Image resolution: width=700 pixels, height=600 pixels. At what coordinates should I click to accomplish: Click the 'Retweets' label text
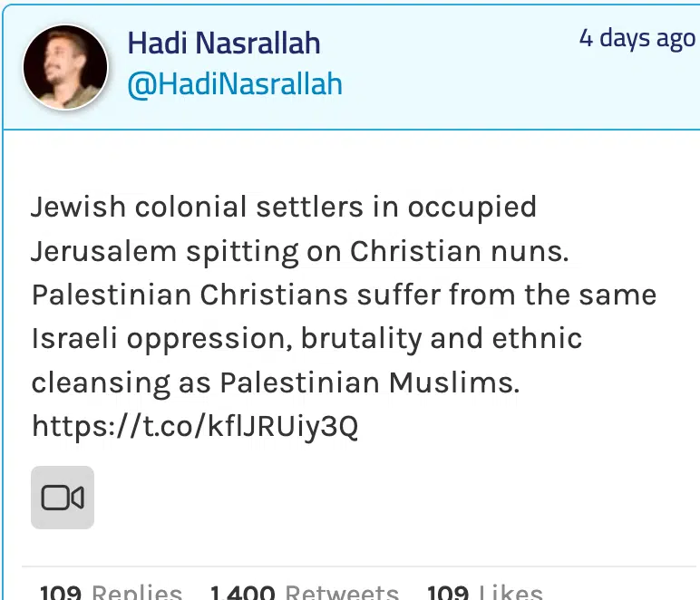(x=342, y=593)
